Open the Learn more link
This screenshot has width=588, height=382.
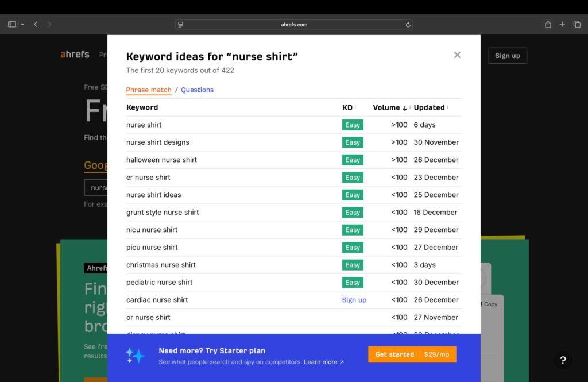(324, 362)
